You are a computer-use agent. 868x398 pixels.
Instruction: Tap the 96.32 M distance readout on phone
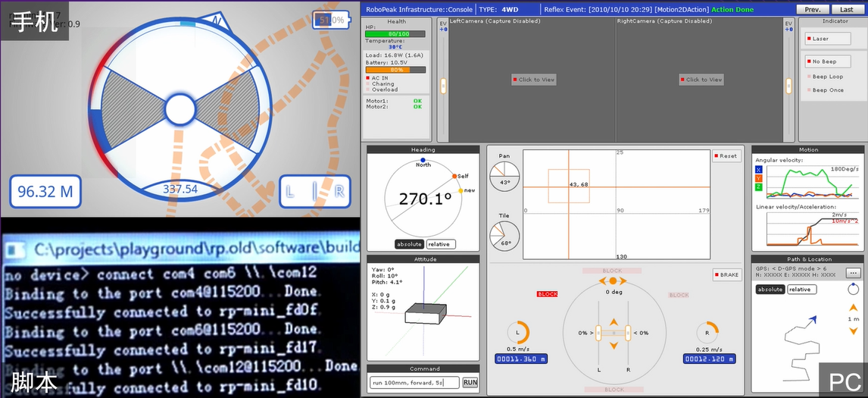45,192
